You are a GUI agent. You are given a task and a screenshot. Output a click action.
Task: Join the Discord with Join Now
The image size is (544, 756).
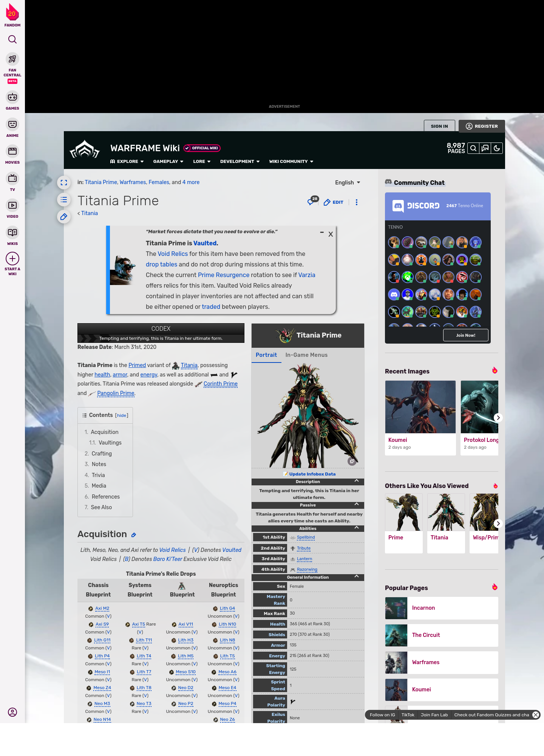pyautogui.click(x=465, y=335)
